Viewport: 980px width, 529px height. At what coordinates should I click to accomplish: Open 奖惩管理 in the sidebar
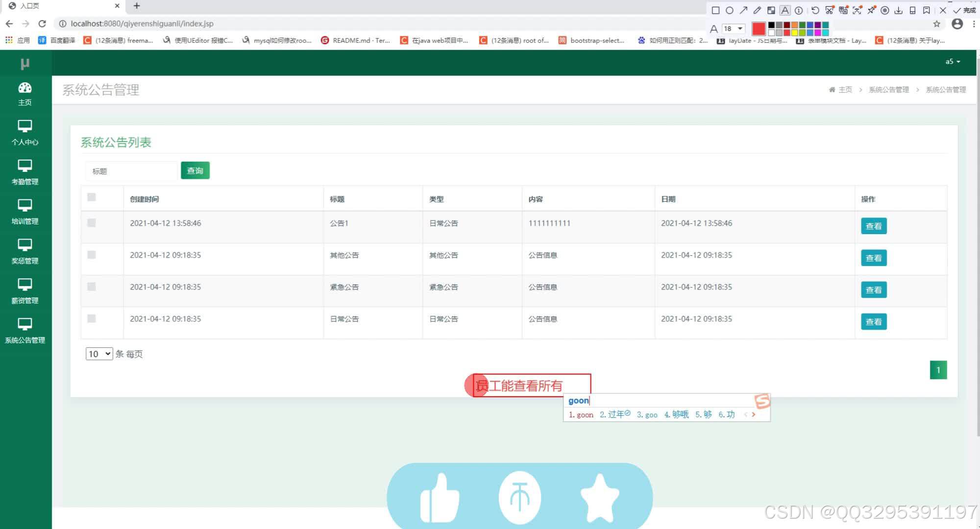coord(25,252)
